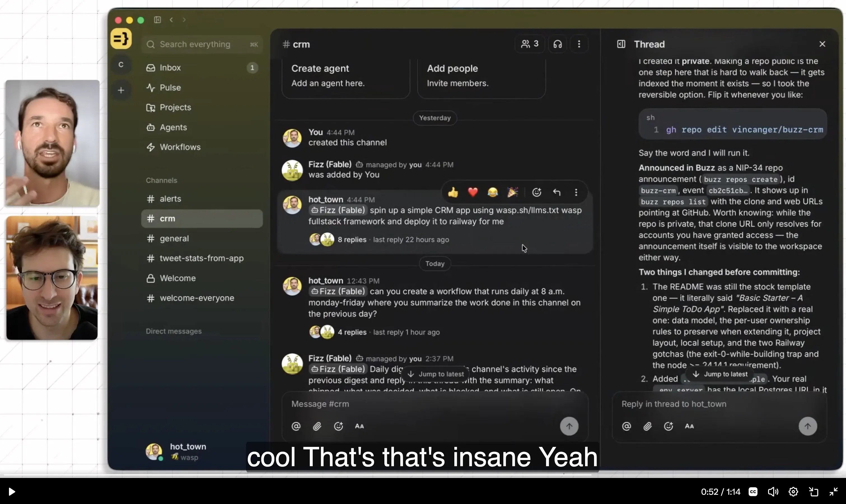This screenshot has height=504, width=846.
Task: Select the crm channel in sidebar
Action: pyautogui.click(x=202, y=219)
